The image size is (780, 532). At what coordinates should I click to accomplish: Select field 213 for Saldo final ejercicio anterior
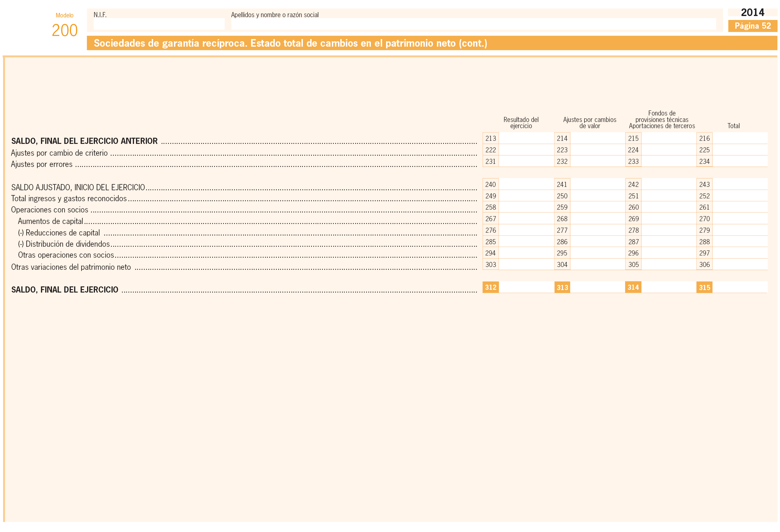[526, 138]
